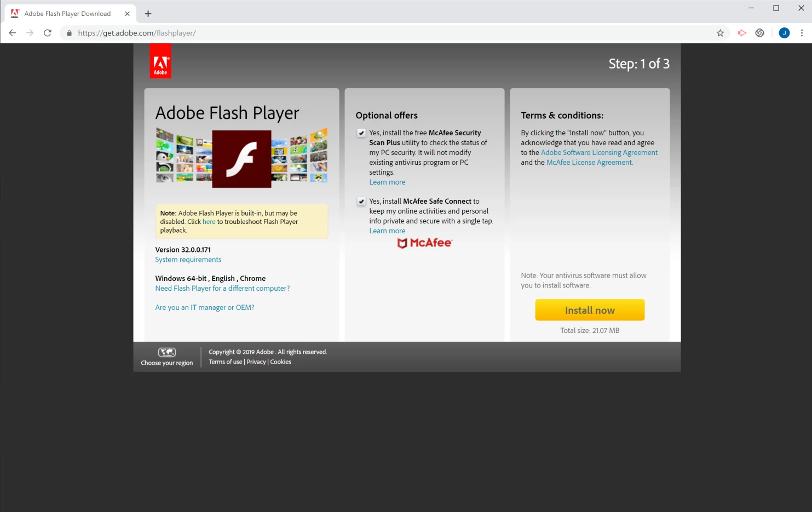Click the Adobe logo in the header
812x512 pixels.
pos(160,61)
